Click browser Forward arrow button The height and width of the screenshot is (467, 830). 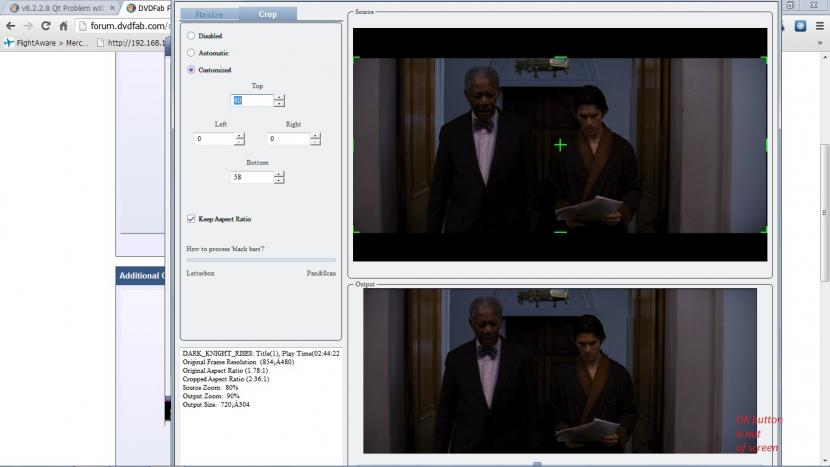(x=28, y=25)
